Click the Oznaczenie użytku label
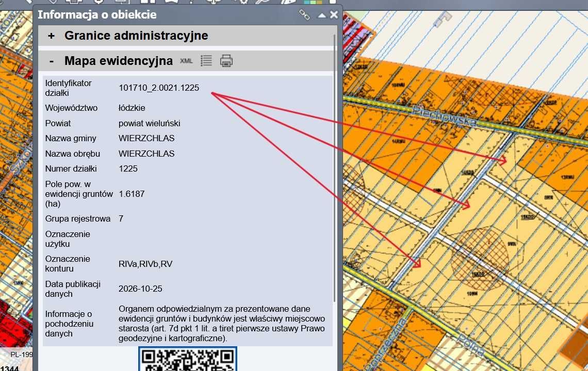 click(68, 239)
